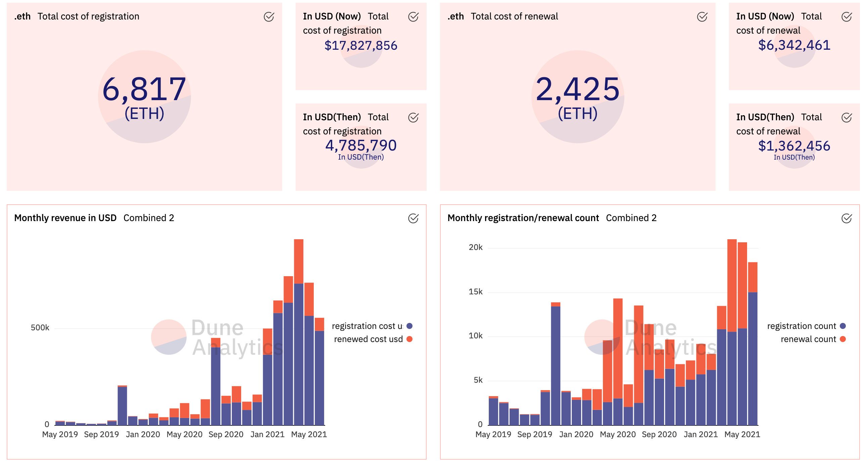Open .eth Total cost of registration title

pyautogui.click(x=77, y=16)
